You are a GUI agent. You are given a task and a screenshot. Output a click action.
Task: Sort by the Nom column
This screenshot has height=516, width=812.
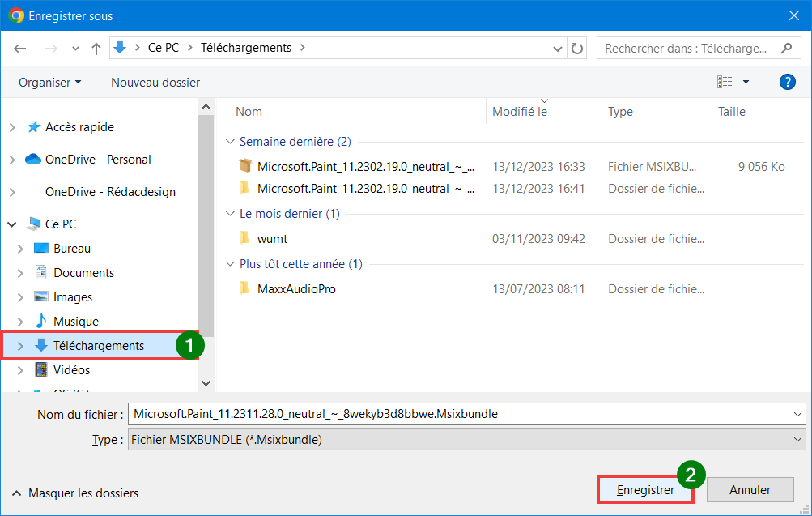click(249, 112)
